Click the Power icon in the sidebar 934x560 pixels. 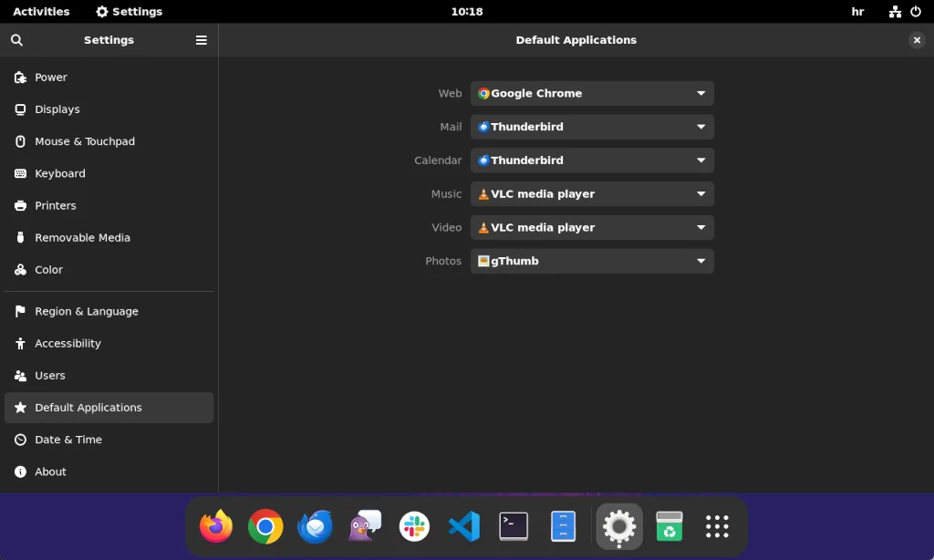tap(18, 78)
